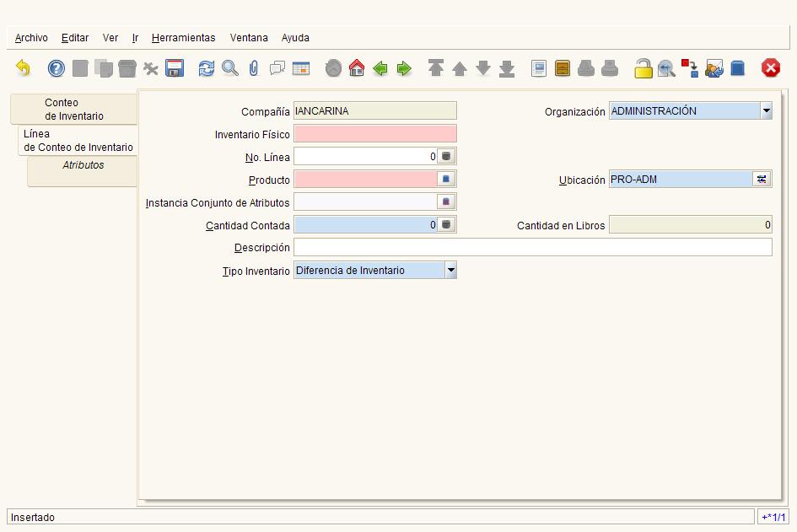Screen dimensions: 797x532
Task: Refresh data with the blue arrows icon
Action: pyautogui.click(x=207, y=68)
